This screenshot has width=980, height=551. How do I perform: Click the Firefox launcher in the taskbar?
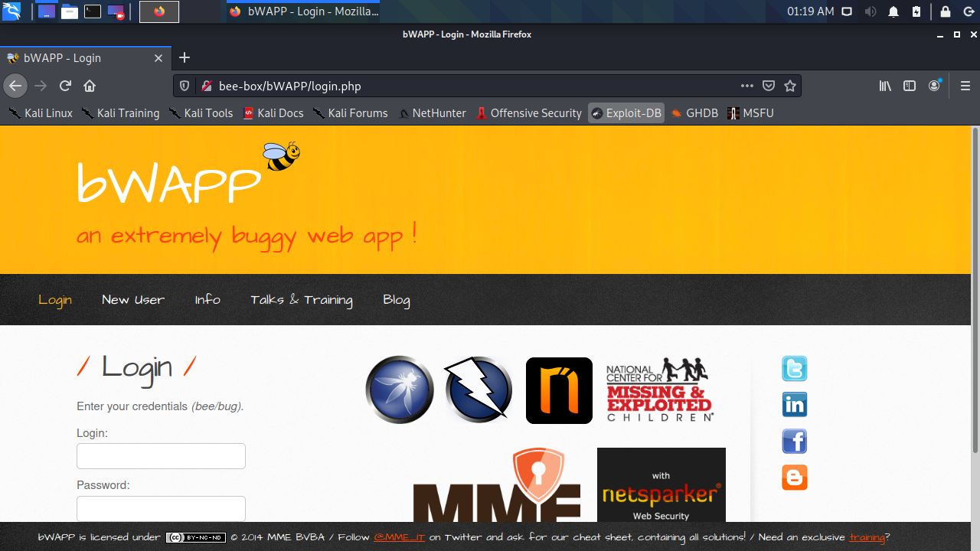pos(159,11)
